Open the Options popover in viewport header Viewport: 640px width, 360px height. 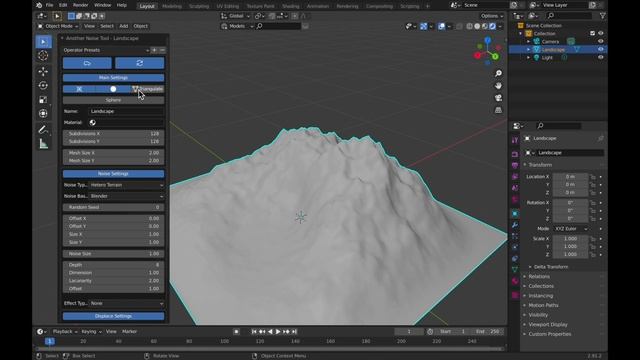tap(491, 16)
